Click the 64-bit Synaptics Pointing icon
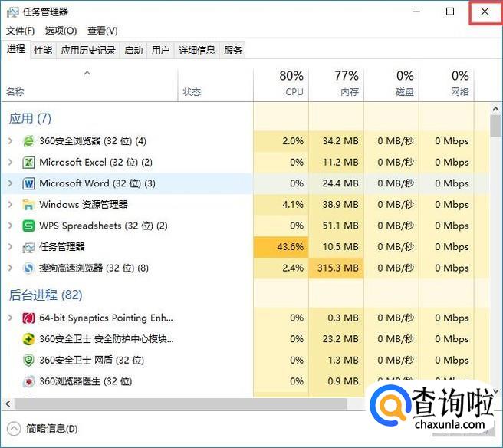This screenshot has height=448, width=503. (x=28, y=318)
